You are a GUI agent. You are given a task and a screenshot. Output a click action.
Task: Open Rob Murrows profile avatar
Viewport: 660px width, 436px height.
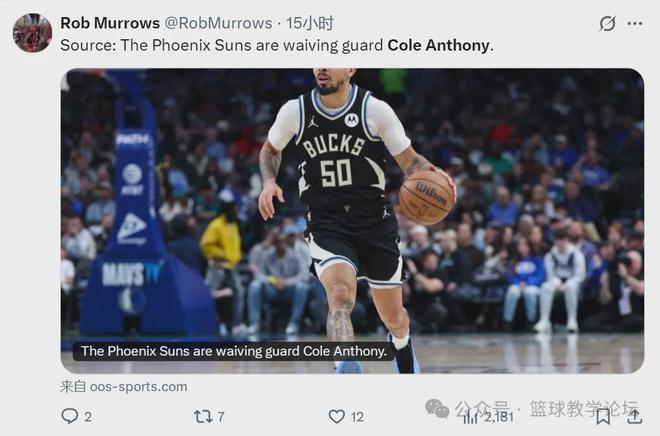tap(32, 33)
